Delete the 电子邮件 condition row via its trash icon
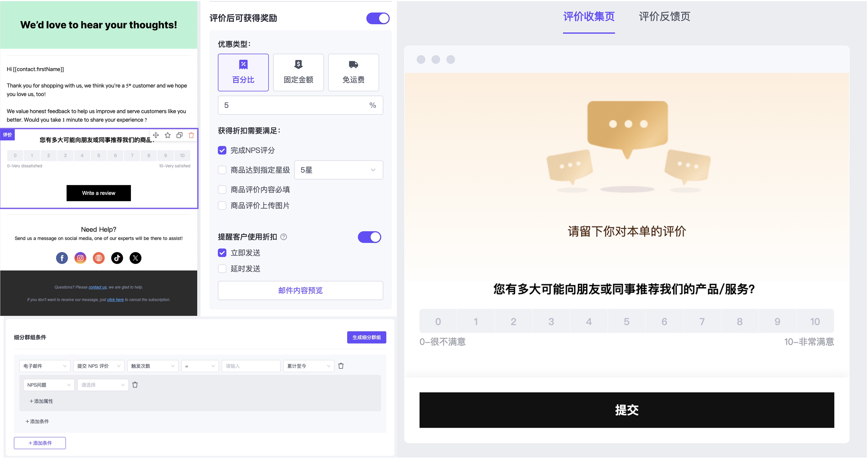The height and width of the screenshot is (459, 868). (x=341, y=366)
